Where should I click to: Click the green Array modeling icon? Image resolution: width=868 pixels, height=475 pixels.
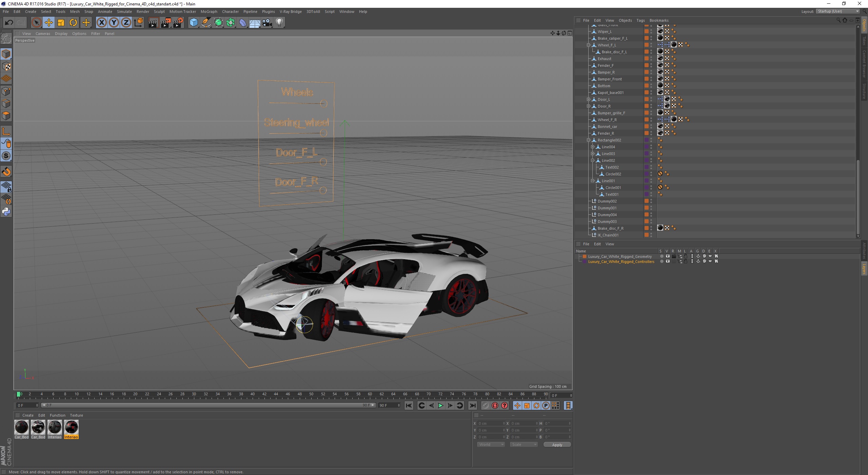click(231, 23)
